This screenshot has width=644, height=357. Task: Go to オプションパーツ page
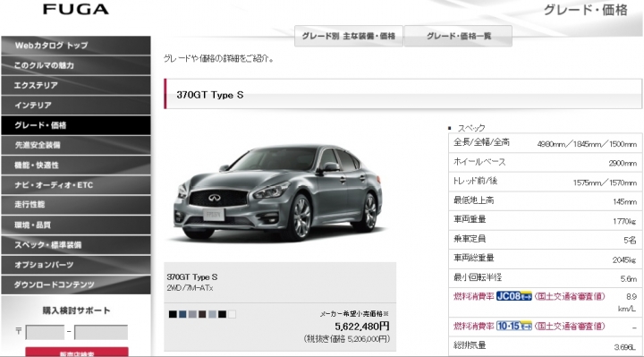[76, 265]
